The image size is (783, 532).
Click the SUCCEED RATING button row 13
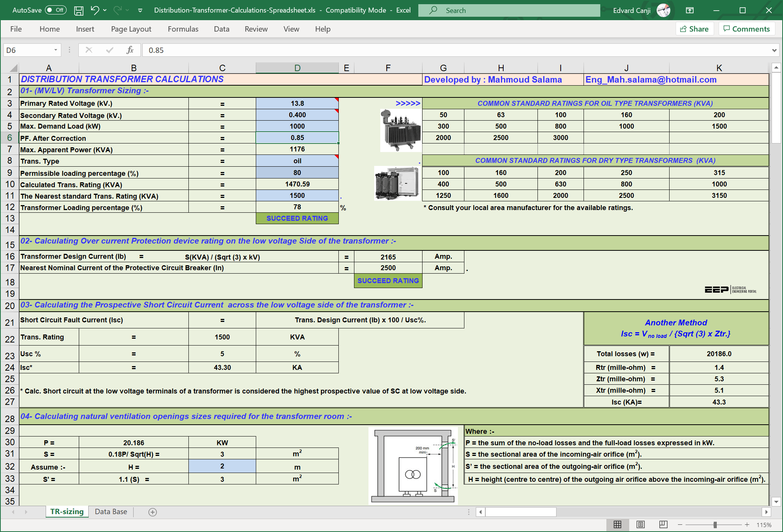297,218
